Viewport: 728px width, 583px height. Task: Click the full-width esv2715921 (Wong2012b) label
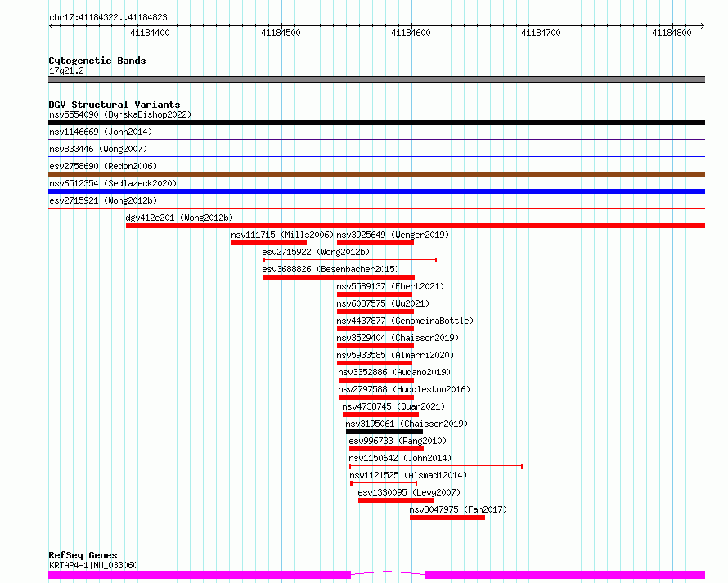point(103,200)
